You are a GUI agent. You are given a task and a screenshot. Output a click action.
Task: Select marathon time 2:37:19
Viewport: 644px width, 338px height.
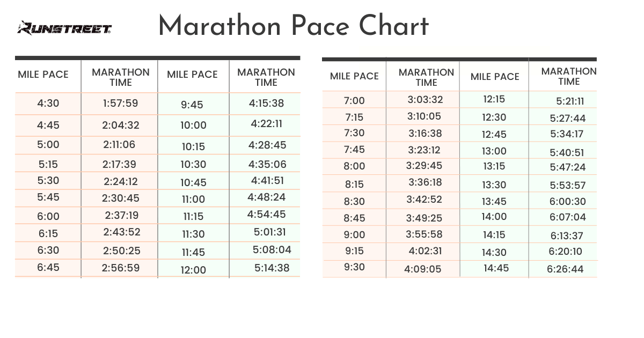point(121,215)
